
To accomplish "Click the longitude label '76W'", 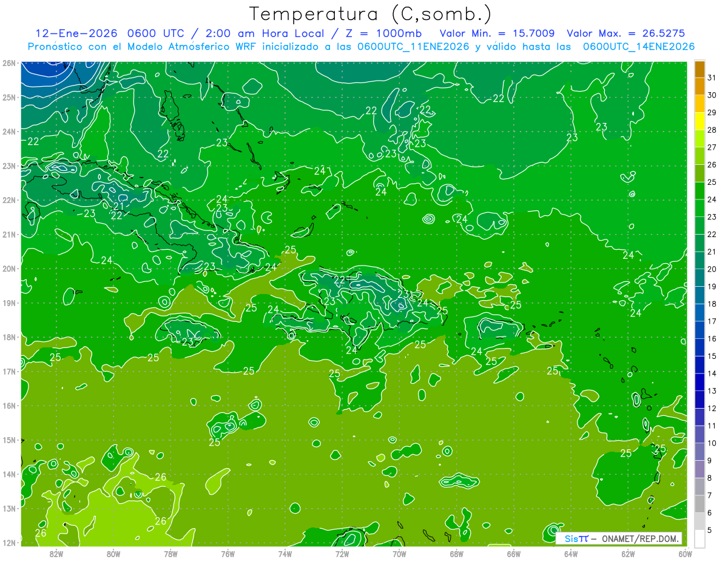I will click(x=227, y=554).
